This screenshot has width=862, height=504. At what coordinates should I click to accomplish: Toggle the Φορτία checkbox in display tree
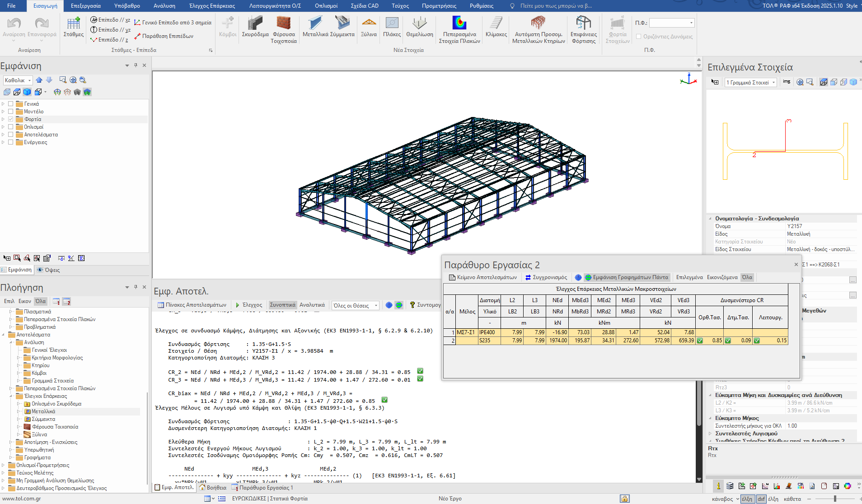click(11, 119)
